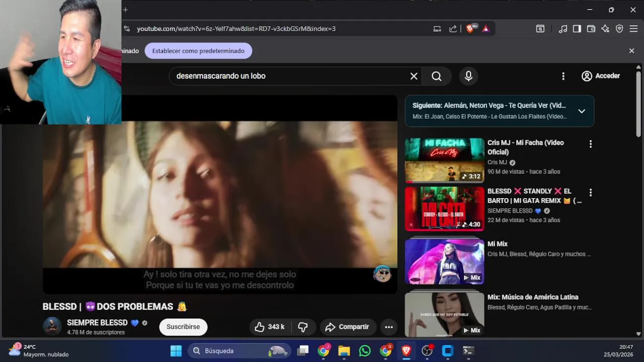Screen dimensions: 644x362
Task: Click the Suscribirse button
Action: 183,327
